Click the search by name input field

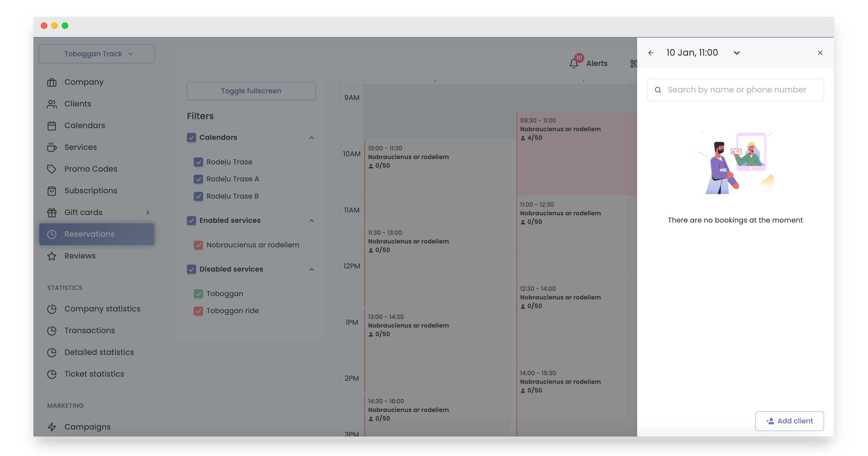(735, 90)
